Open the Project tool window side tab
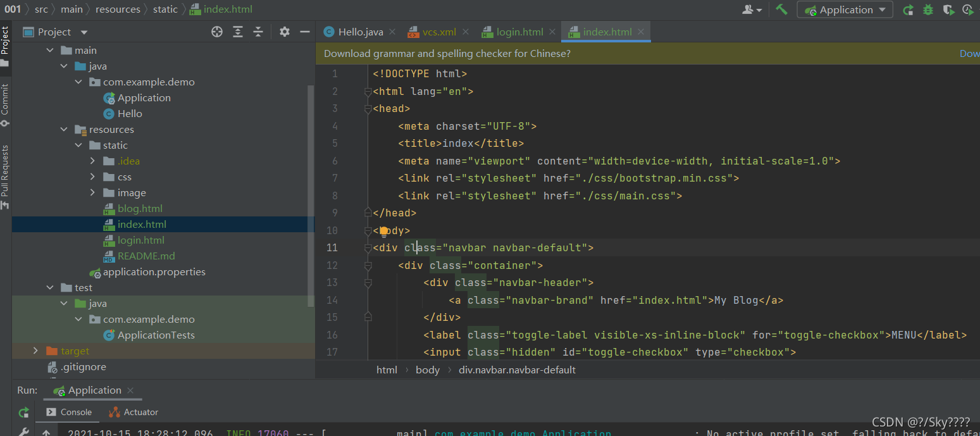 (x=5, y=46)
